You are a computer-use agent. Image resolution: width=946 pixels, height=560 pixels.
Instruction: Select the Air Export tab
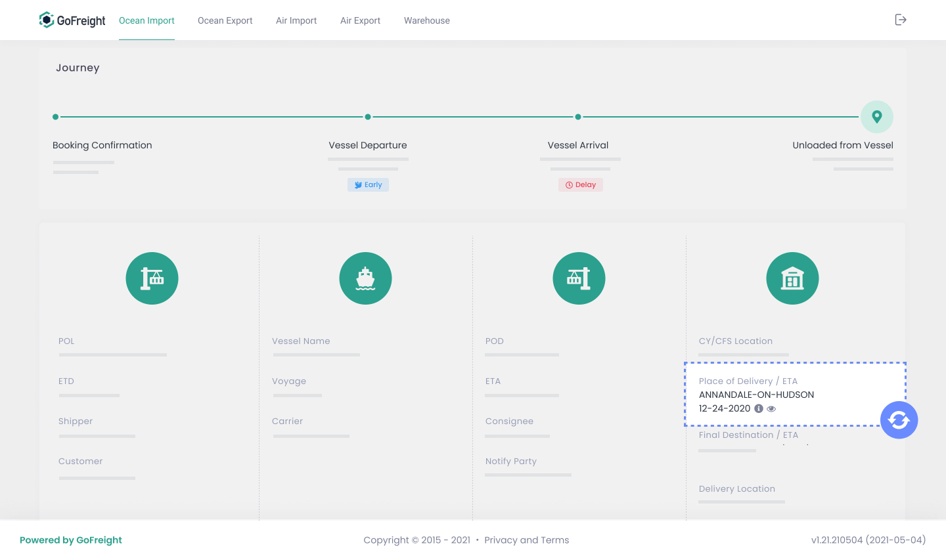pyautogui.click(x=360, y=20)
